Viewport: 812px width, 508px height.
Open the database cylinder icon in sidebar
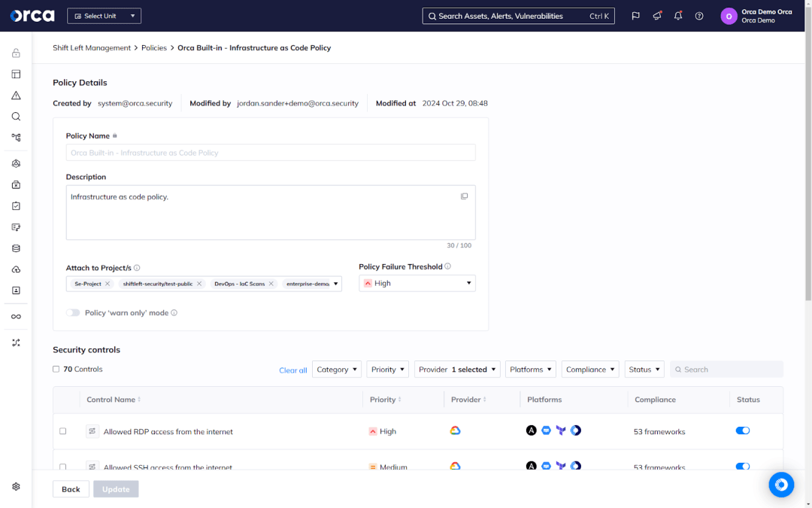click(x=16, y=248)
